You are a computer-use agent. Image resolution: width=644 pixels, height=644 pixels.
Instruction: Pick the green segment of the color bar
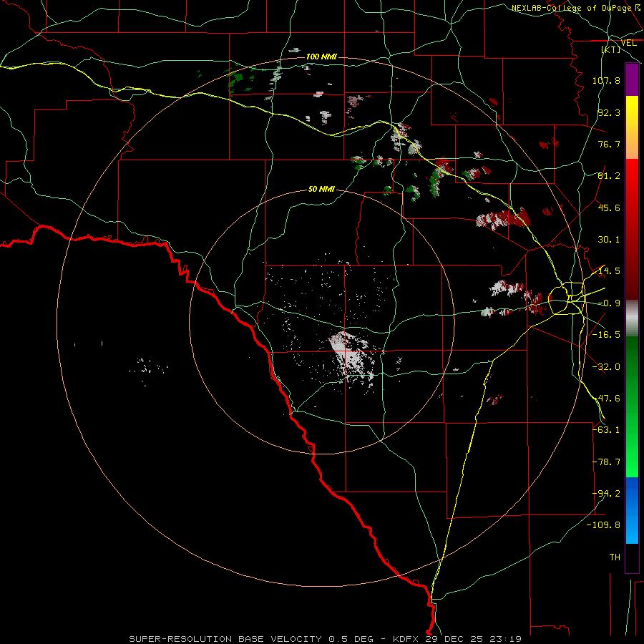632,406
